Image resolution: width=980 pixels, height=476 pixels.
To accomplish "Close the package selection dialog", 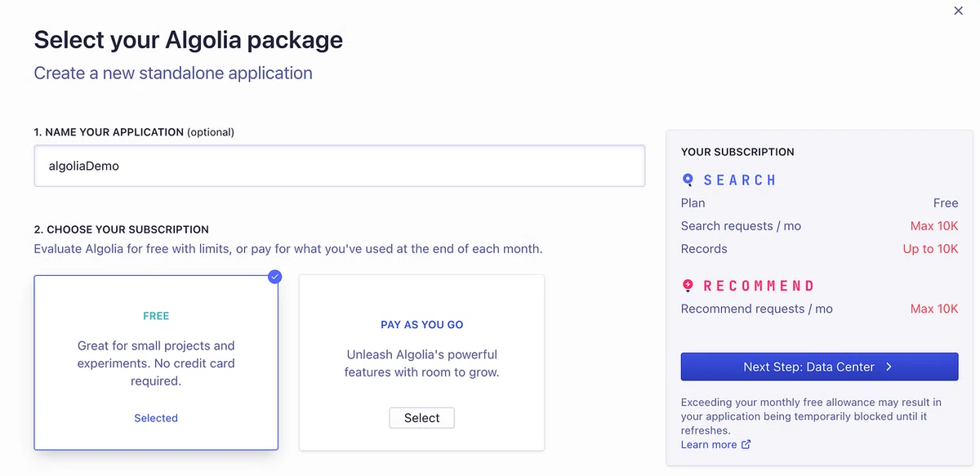I will click(x=959, y=11).
